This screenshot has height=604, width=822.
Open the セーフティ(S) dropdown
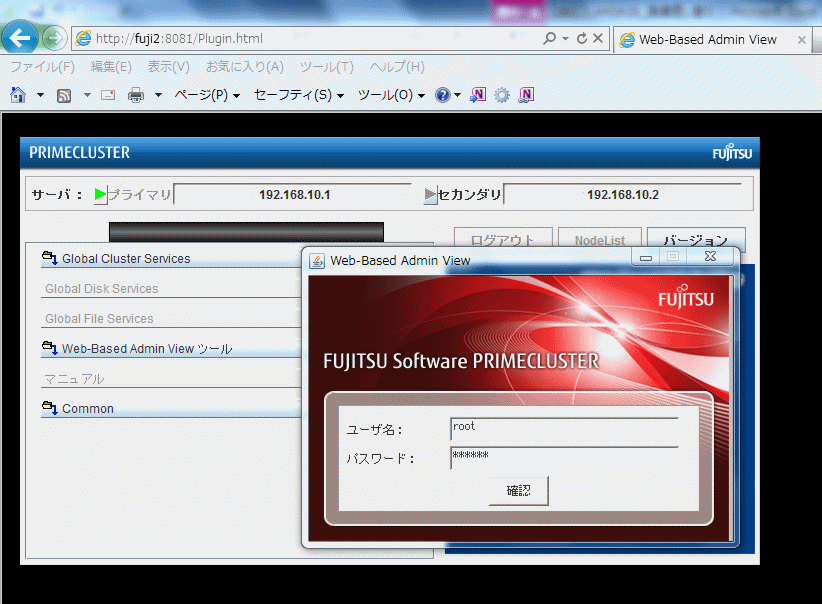(x=299, y=95)
